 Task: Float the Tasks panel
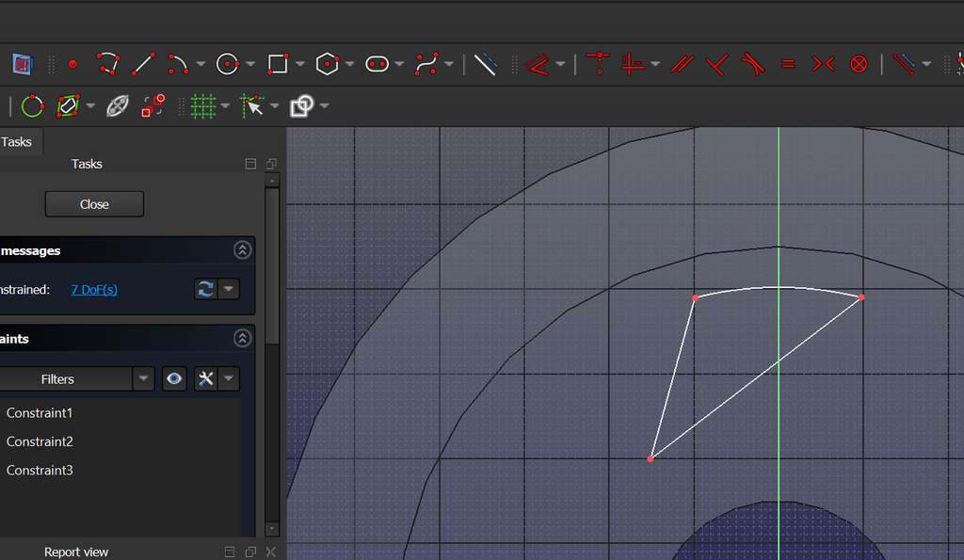pos(271,164)
